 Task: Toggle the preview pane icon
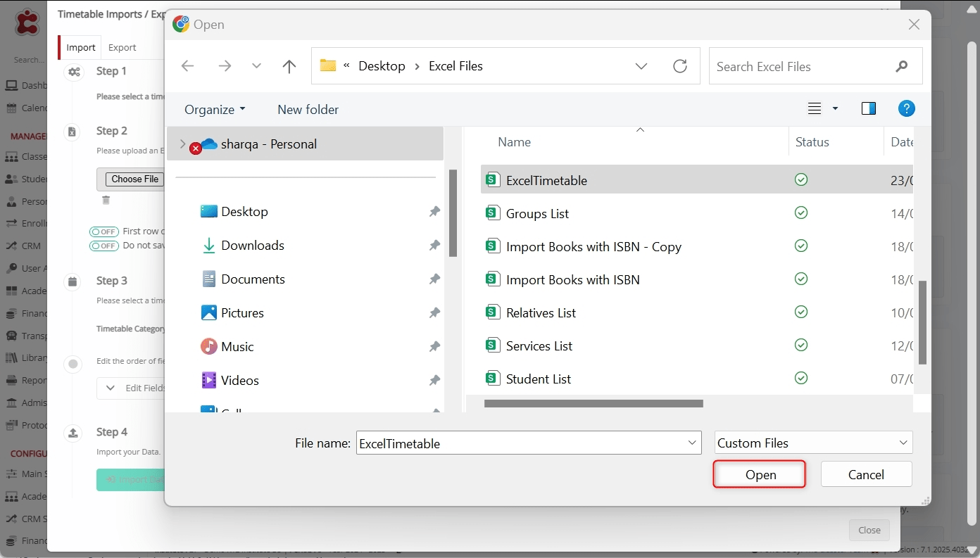coord(868,108)
